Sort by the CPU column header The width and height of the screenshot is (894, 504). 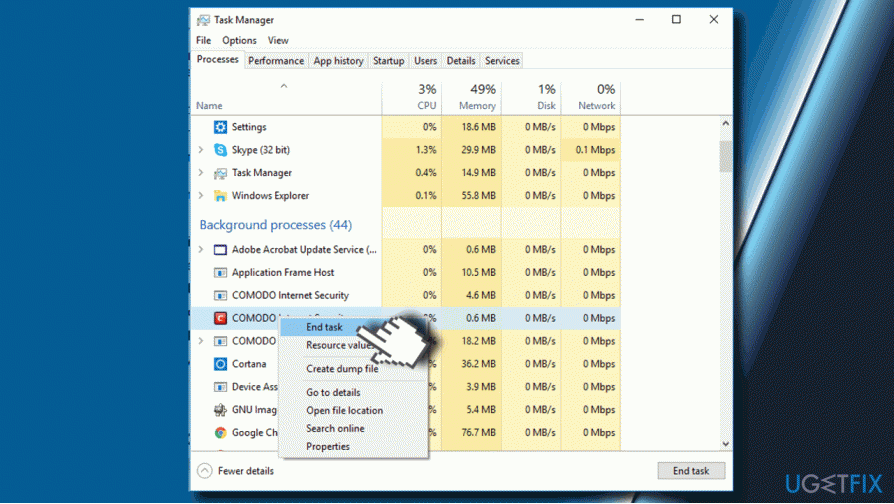tap(412, 97)
